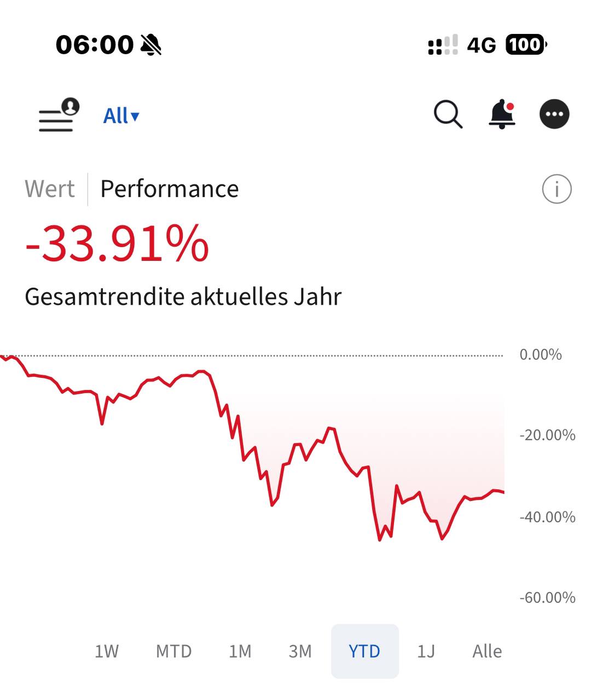Viewport: 597px width, 700px height.
Task: Choose the YTD chart period
Action: click(x=364, y=651)
